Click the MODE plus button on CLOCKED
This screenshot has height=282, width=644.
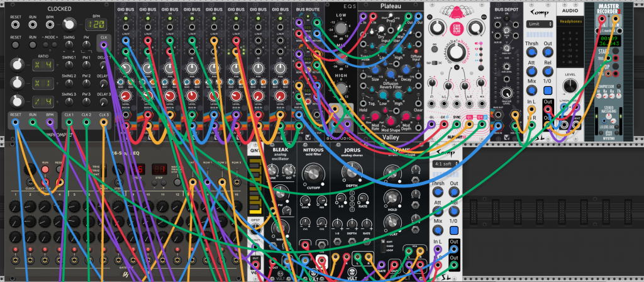click(55, 45)
